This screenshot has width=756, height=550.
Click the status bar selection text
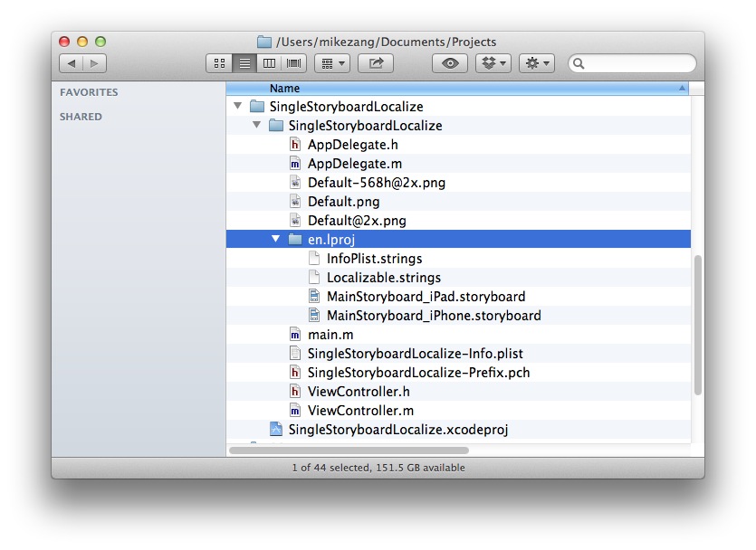[x=378, y=468]
